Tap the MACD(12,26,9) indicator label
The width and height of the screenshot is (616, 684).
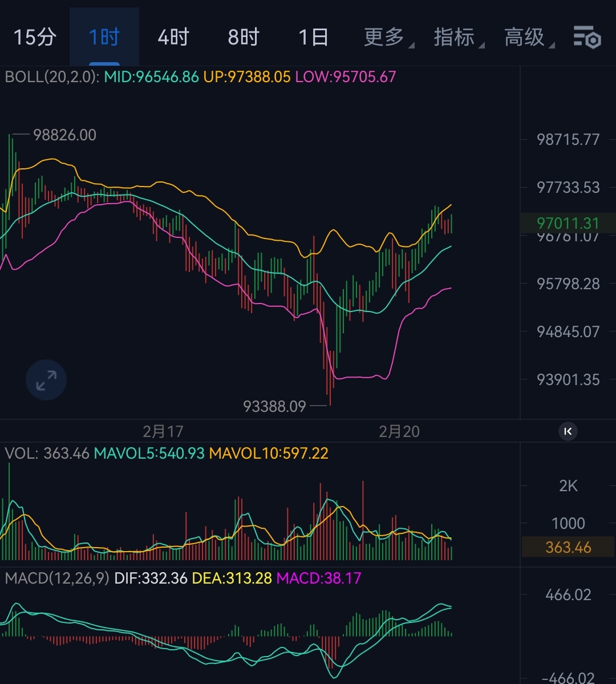click(x=56, y=578)
